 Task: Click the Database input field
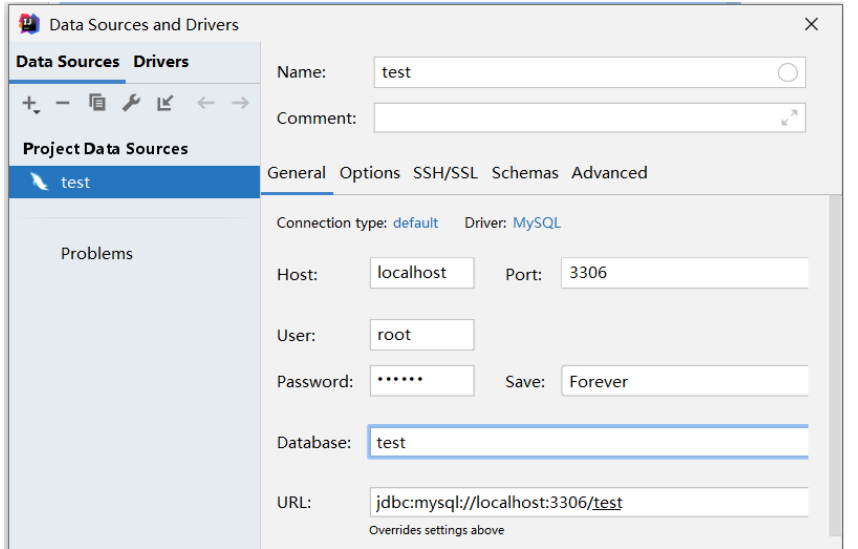pos(588,442)
